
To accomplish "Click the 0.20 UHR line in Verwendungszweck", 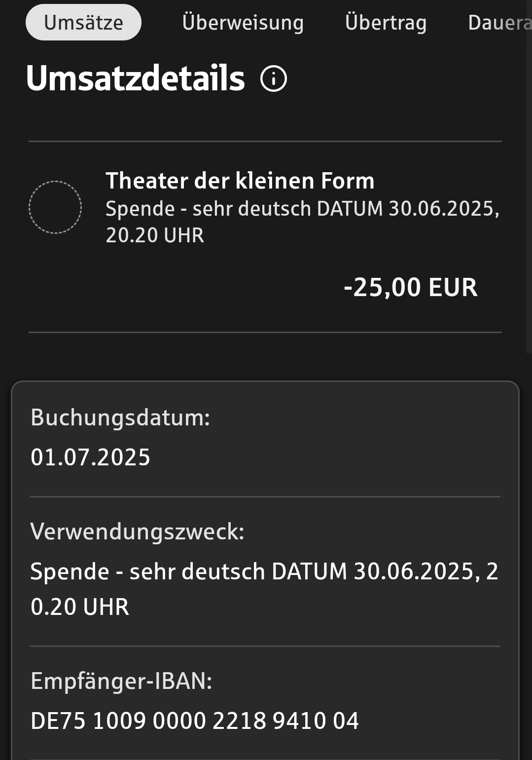I will [x=80, y=607].
